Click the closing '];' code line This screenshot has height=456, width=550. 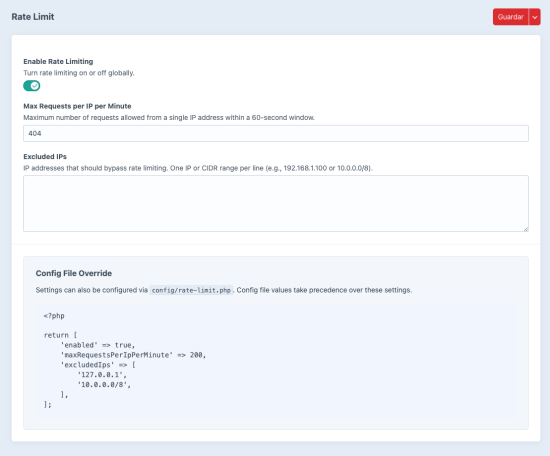point(48,404)
